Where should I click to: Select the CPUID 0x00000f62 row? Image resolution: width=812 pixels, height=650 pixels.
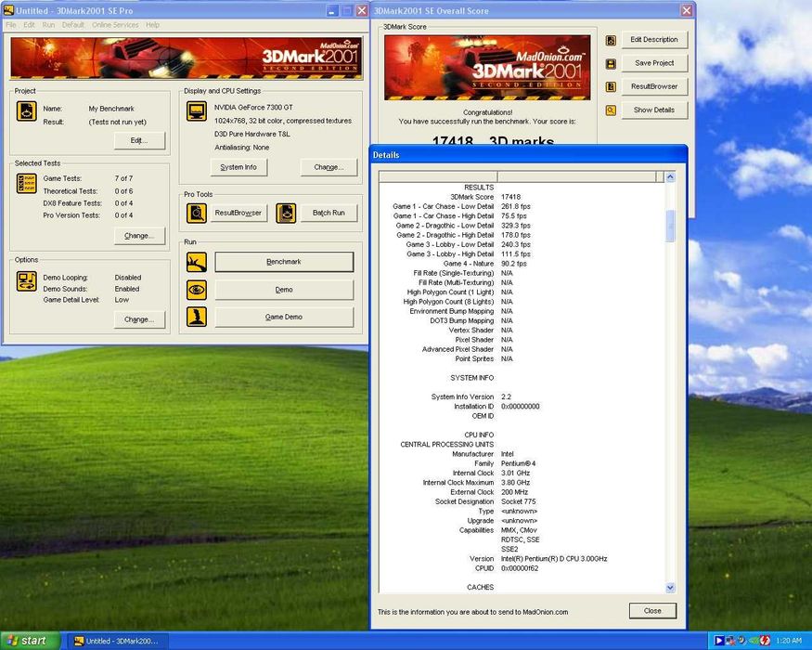(x=522, y=568)
